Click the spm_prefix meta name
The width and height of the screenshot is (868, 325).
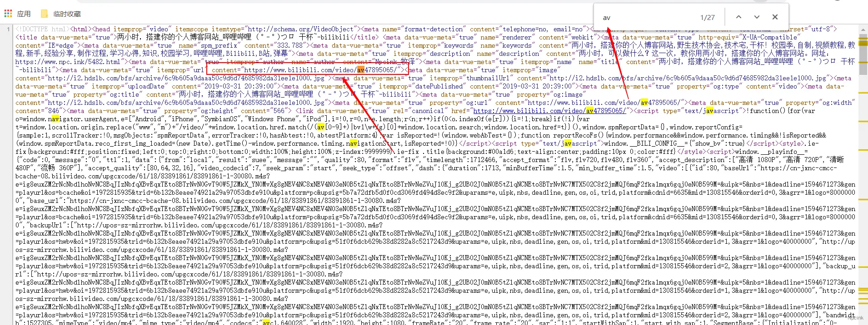[x=219, y=45]
